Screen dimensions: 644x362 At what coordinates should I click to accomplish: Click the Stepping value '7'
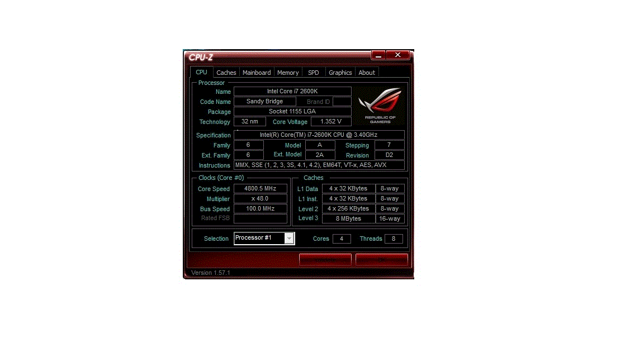pos(390,145)
